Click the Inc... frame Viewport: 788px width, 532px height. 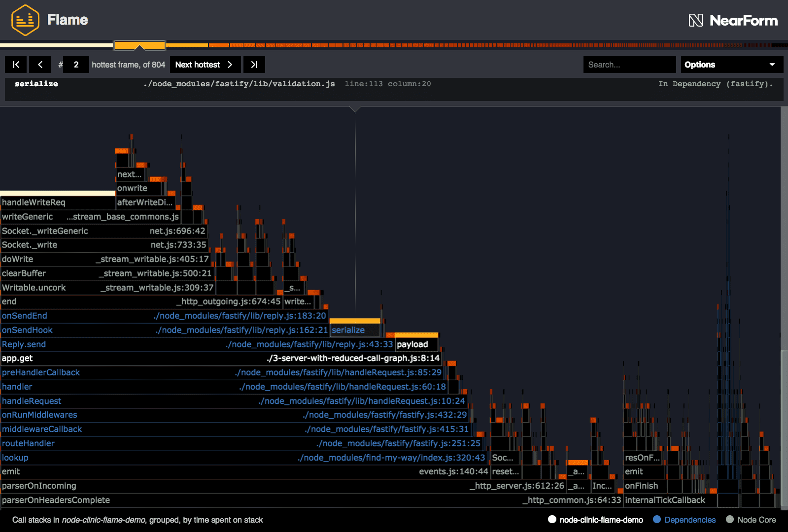603,486
